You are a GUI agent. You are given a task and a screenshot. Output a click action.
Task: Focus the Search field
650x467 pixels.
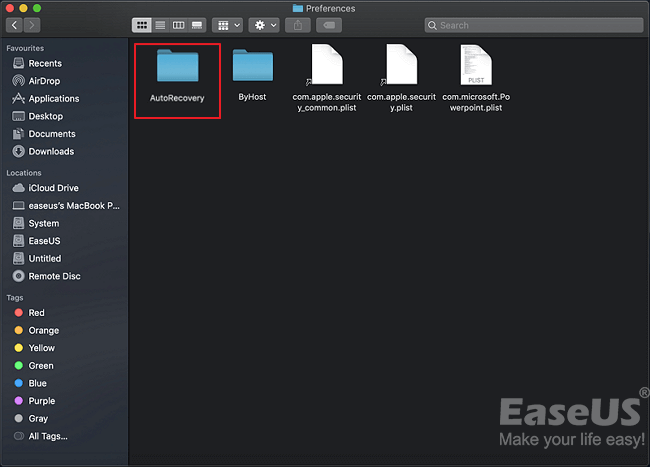(x=534, y=25)
